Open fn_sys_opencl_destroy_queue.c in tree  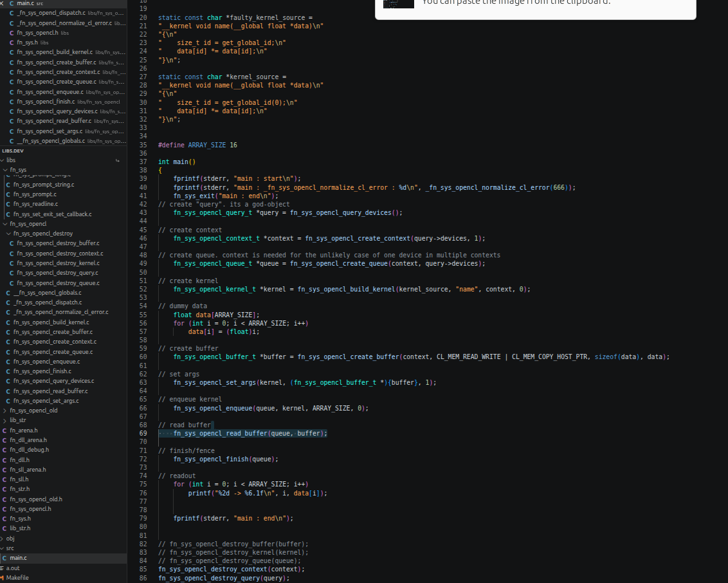point(63,283)
